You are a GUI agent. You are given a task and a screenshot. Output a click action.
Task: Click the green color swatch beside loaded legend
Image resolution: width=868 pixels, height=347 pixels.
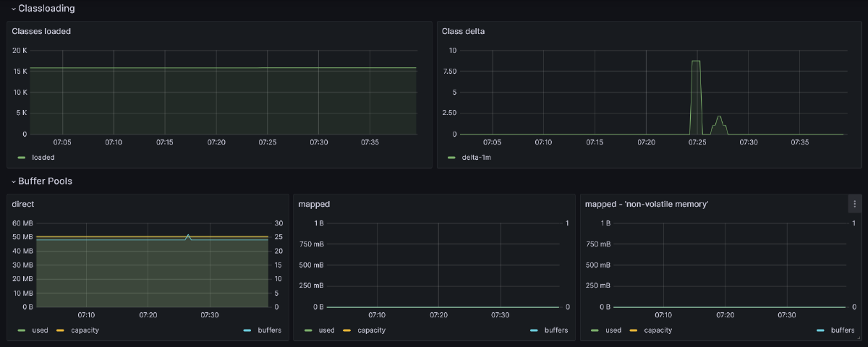(22, 157)
